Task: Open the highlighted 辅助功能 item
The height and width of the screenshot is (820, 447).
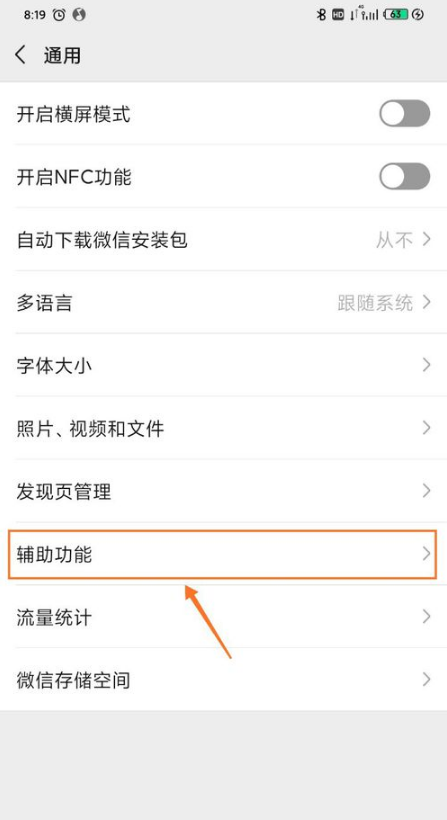Action: (223, 554)
